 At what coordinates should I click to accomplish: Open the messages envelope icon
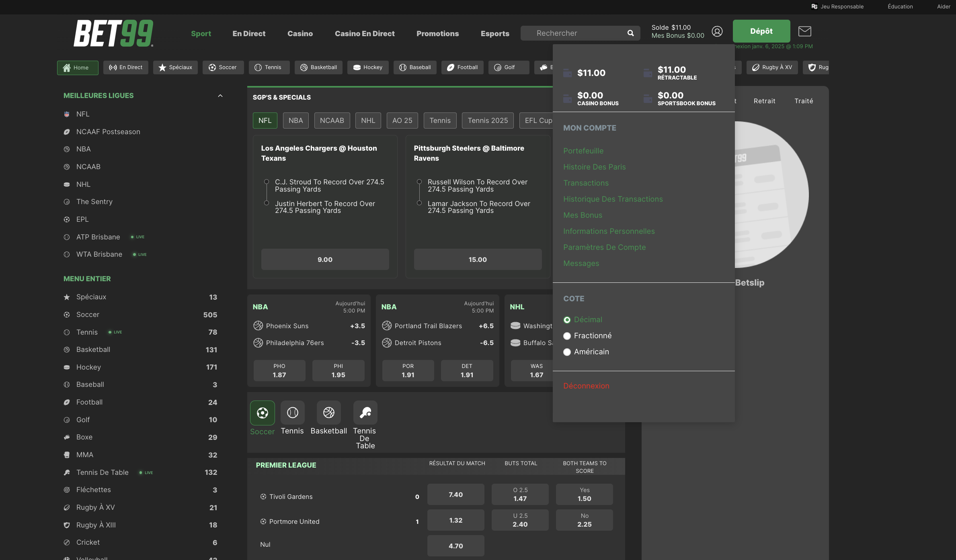[804, 31]
